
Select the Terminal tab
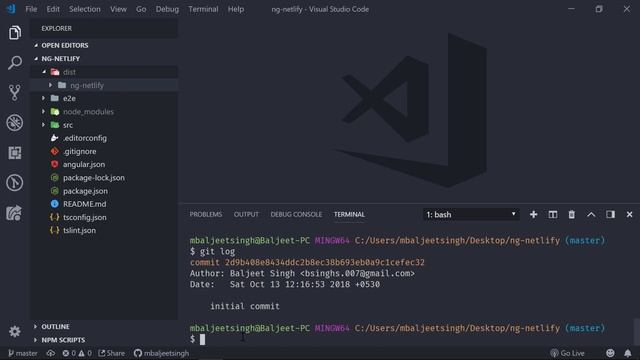tap(349, 214)
